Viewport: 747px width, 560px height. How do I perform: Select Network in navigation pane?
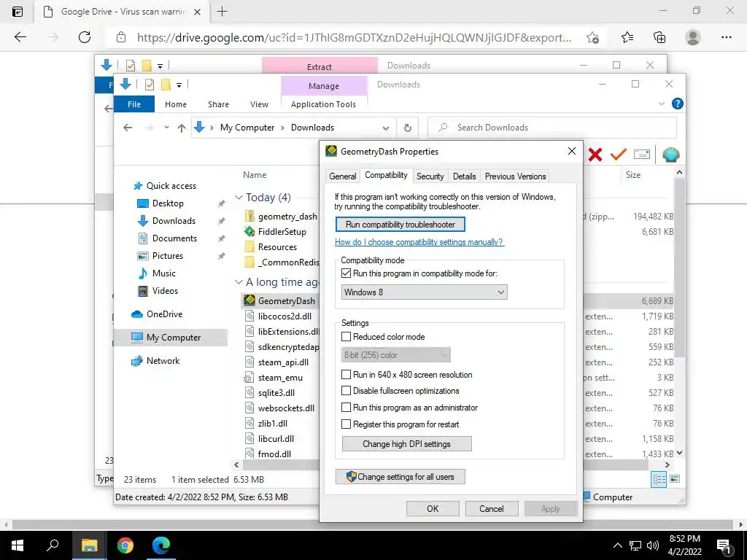pyautogui.click(x=163, y=361)
